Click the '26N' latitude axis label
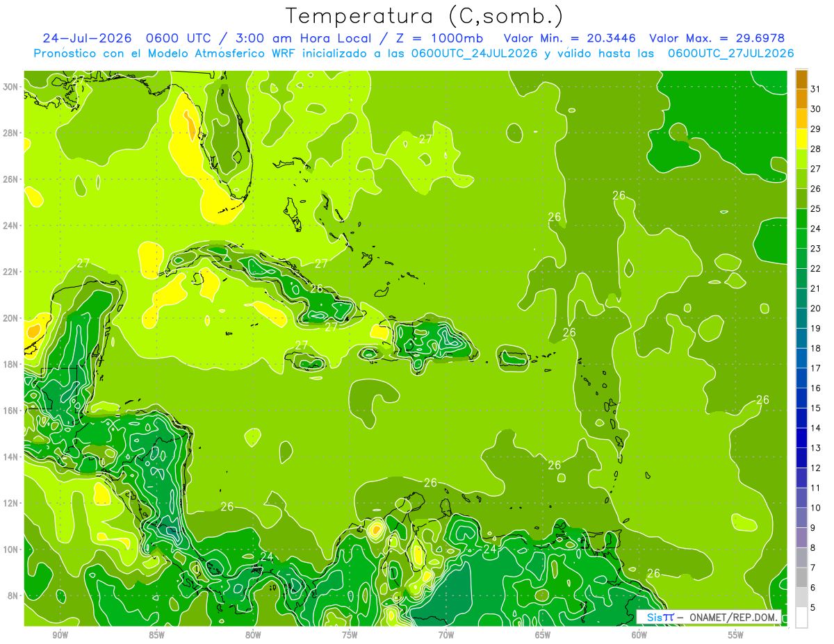The image size is (834, 644). [10, 179]
